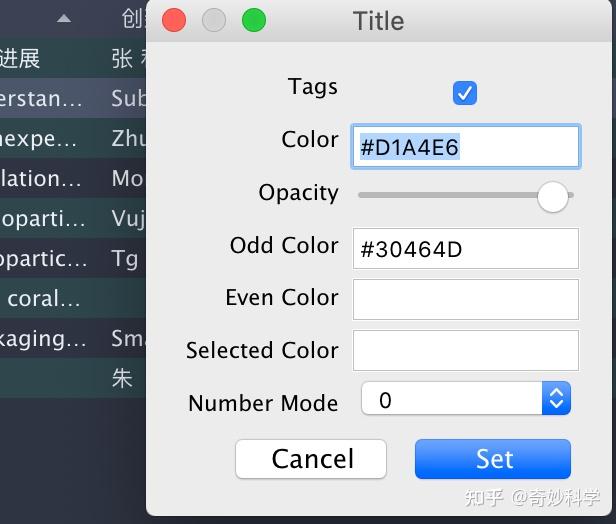Click the Odd Color input field
The image size is (616, 524).
click(465, 249)
